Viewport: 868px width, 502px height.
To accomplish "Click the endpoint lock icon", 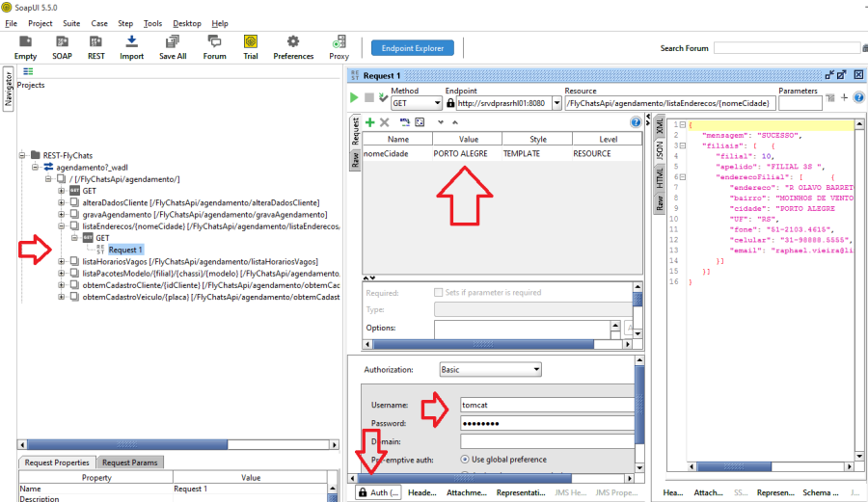I will (x=450, y=103).
